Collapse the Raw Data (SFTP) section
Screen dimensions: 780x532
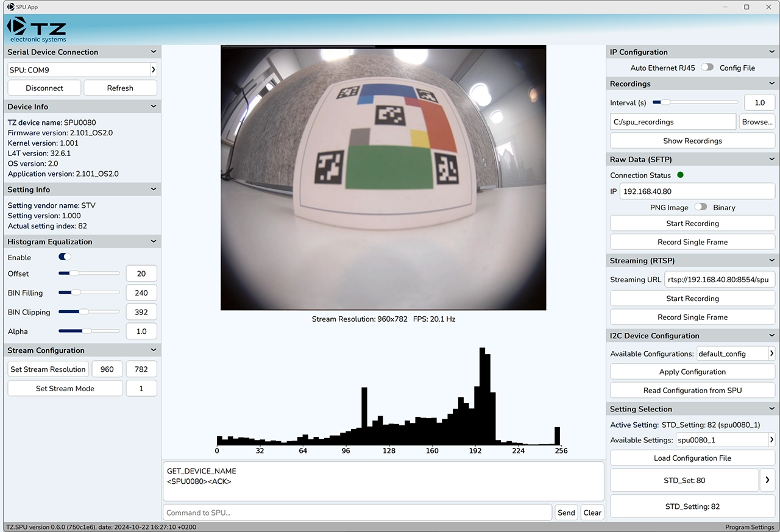point(772,160)
